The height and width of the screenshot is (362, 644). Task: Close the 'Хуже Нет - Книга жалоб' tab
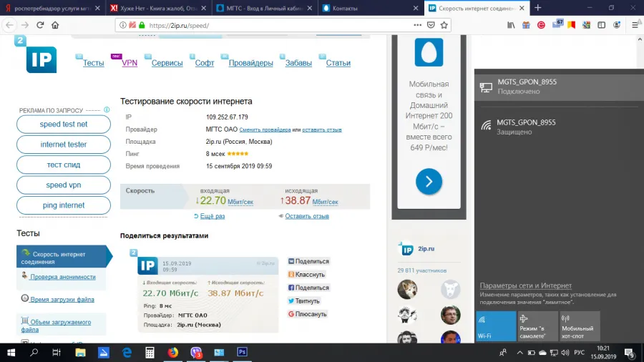click(x=204, y=8)
